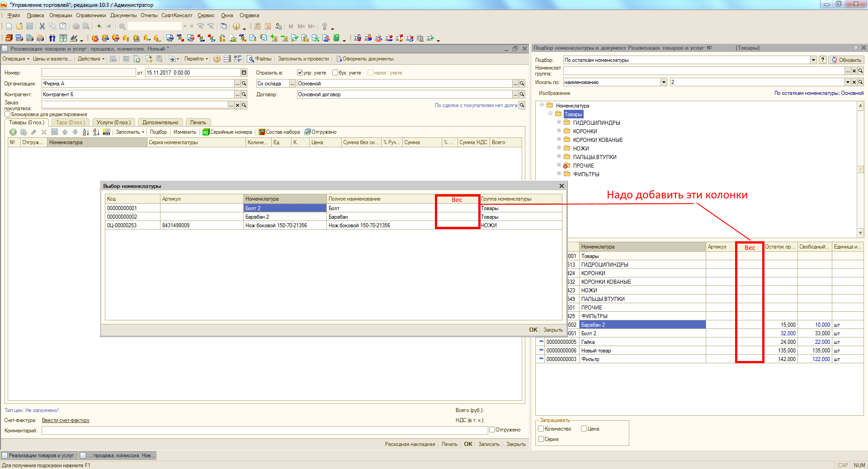Click the Обновить button

tap(846, 60)
